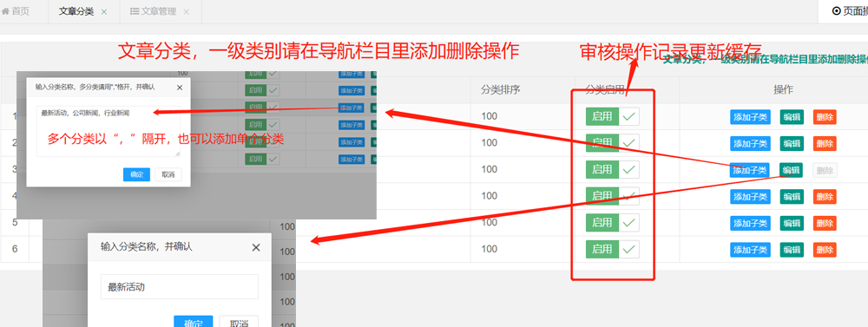Click the list icon on 文章管理 tab
Image resolution: width=868 pixels, height=327 pixels.
[135, 11]
